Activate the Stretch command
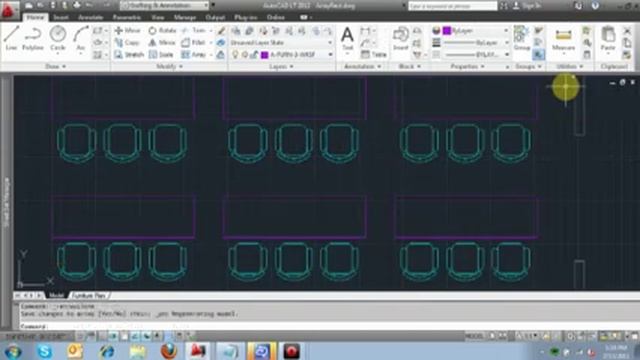 (x=129, y=55)
